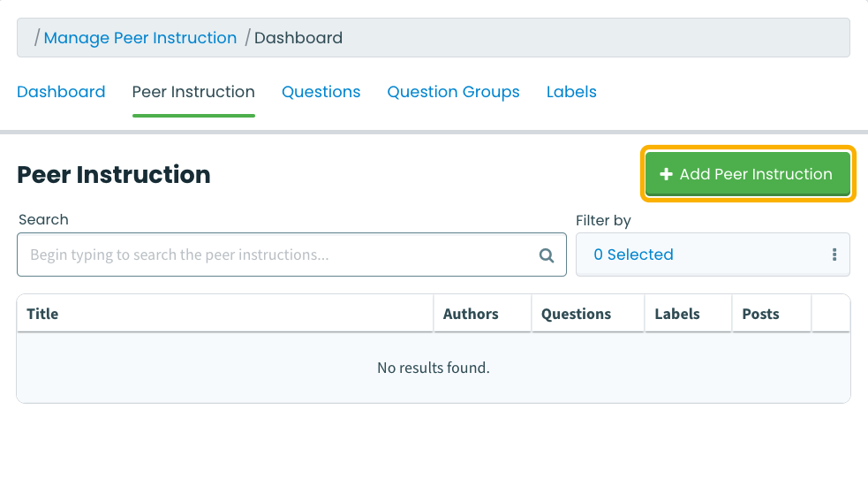Focus the peer instructions search field
Image resolution: width=868 pixels, height=494 pixels.
coord(291,255)
